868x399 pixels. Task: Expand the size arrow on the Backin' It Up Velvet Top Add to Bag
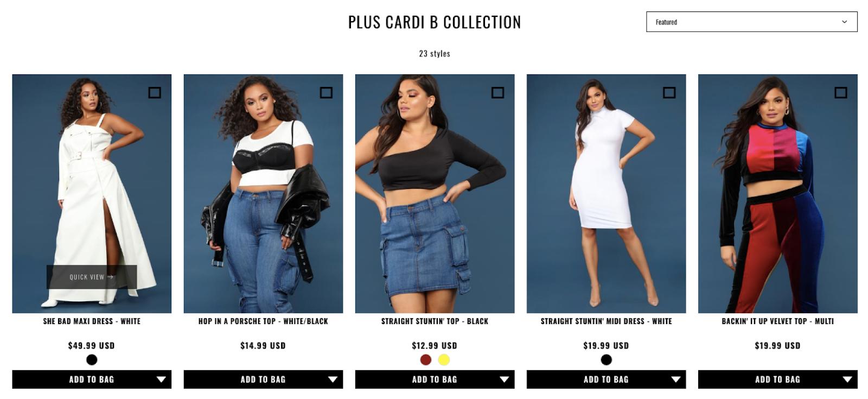[x=847, y=379]
